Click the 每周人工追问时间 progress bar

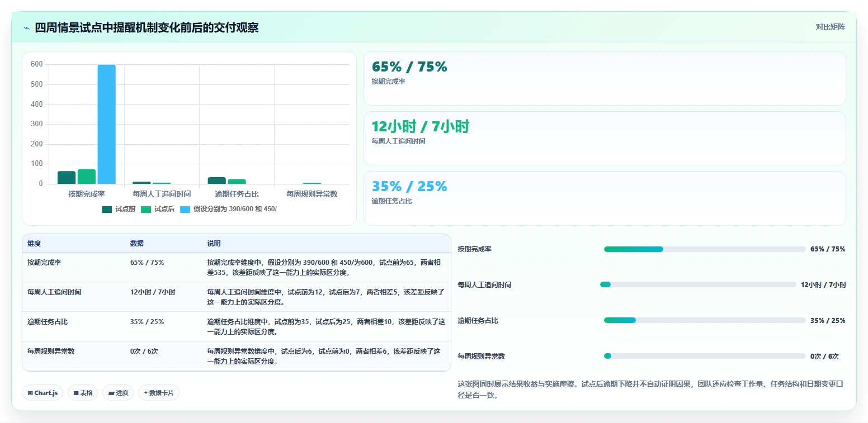point(698,284)
